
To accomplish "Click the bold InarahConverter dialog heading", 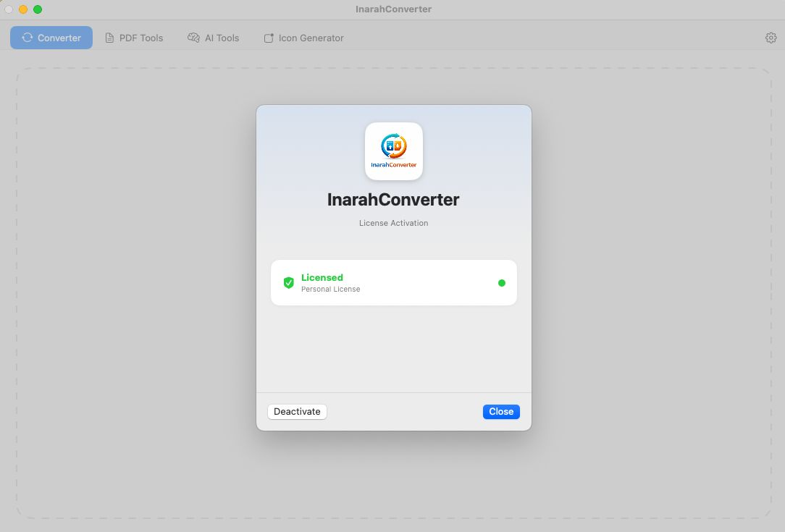I will point(393,200).
